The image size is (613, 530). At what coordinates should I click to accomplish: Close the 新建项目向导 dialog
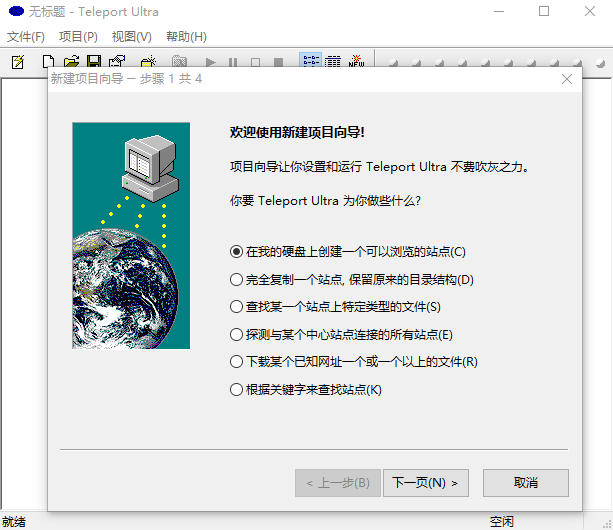click(567, 79)
